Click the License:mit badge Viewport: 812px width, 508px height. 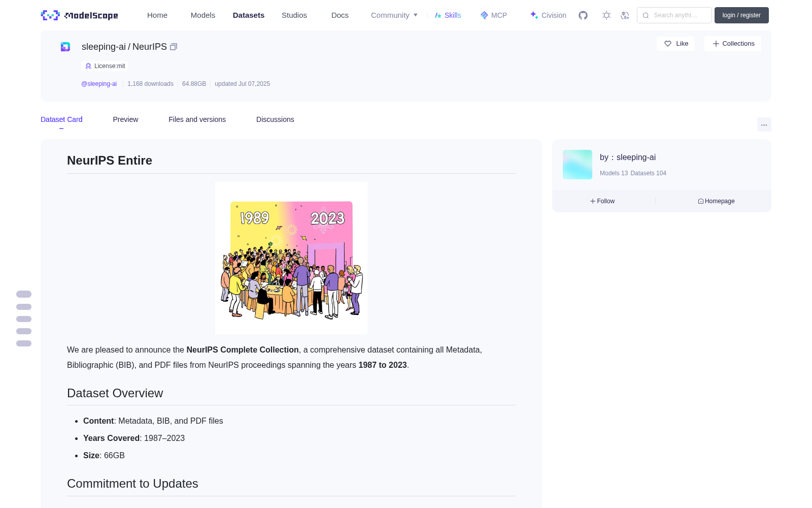pyautogui.click(x=105, y=66)
